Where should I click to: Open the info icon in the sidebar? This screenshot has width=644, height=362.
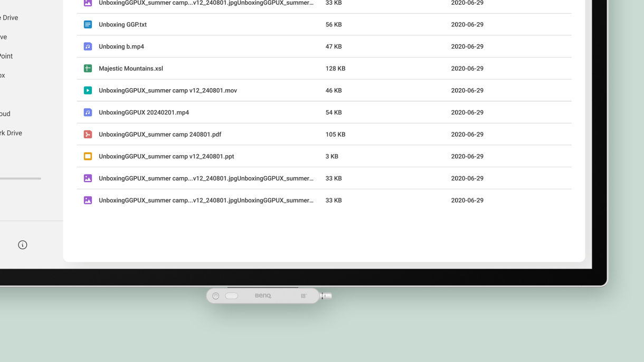point(23,245)
